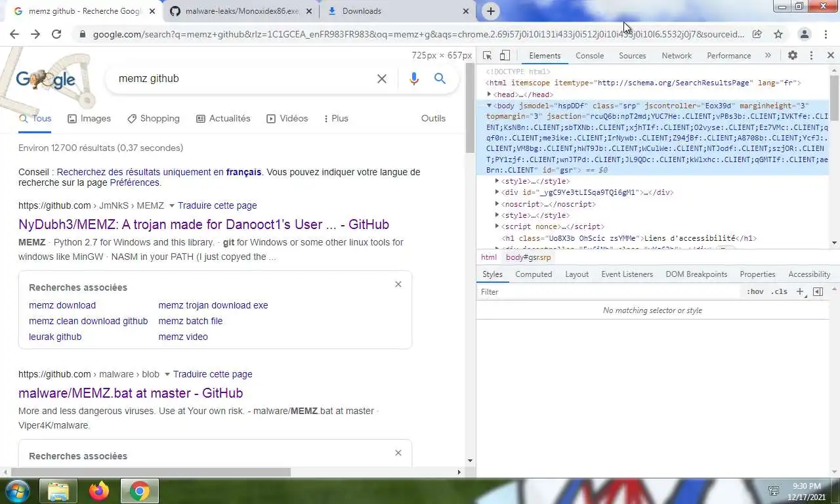Launch Firefox from the taskbar
The image size is (840, 504).
coord(99,491)
